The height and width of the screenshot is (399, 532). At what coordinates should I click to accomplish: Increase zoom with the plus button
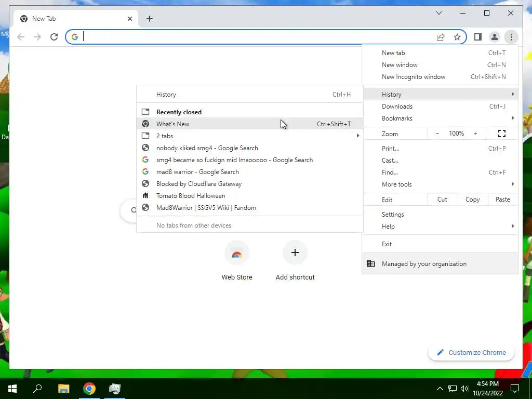[475, 134]
